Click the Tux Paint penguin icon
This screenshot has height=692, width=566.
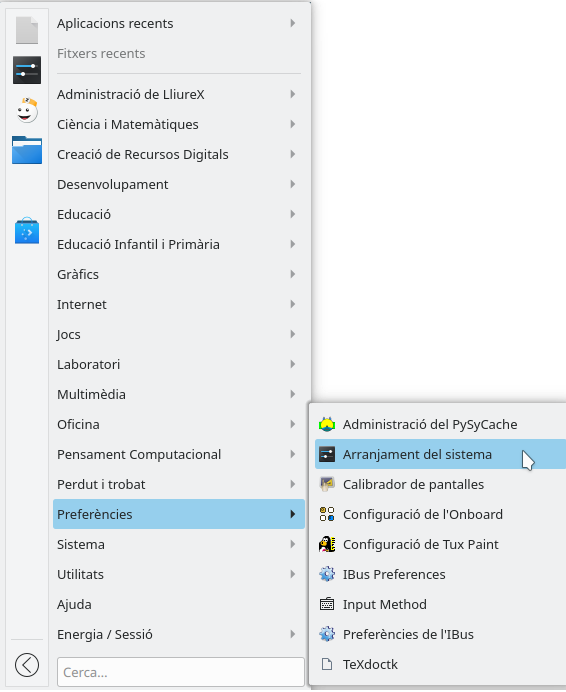[327, 544]
